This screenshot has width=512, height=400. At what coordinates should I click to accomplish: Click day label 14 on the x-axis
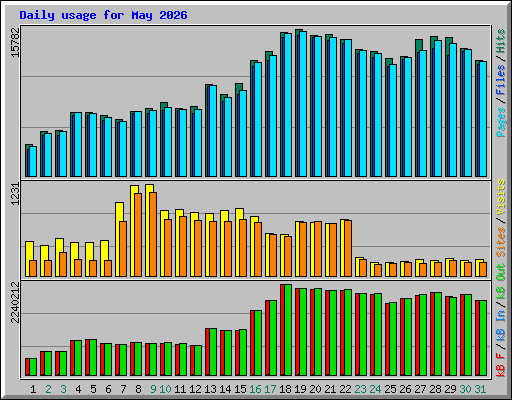[225, 389]
